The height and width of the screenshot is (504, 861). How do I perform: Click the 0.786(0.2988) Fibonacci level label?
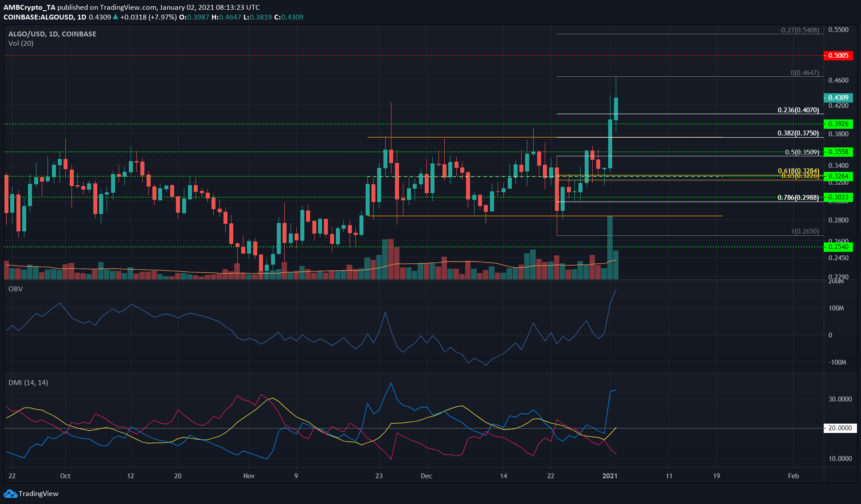[x=798, y=198]
